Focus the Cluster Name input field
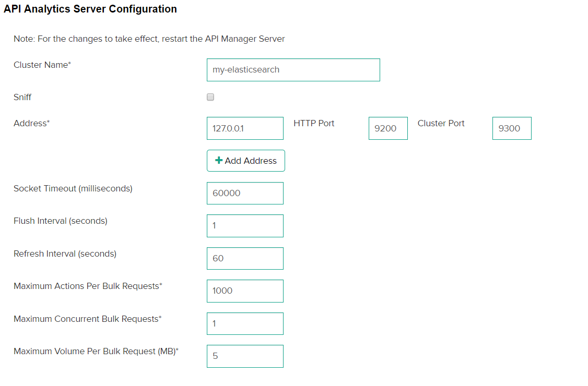The width and height of the screenshot is (588, 386). click(x=293, y=70)
